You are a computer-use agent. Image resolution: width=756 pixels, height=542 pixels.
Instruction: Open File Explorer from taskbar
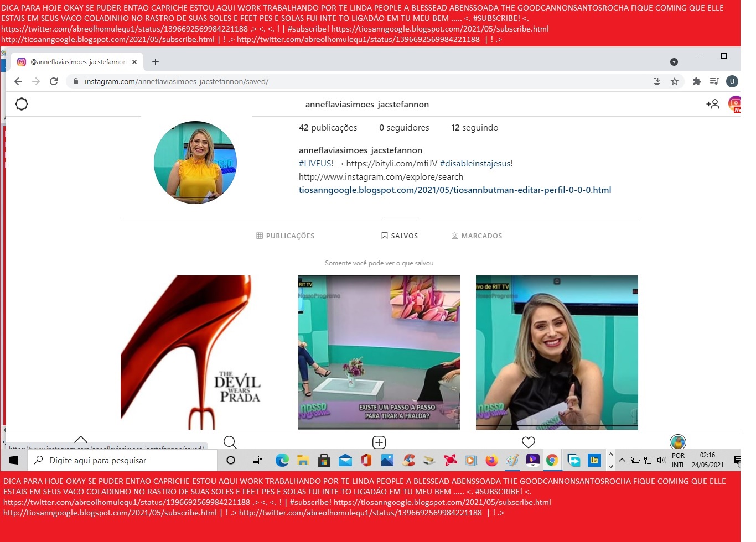303,460
